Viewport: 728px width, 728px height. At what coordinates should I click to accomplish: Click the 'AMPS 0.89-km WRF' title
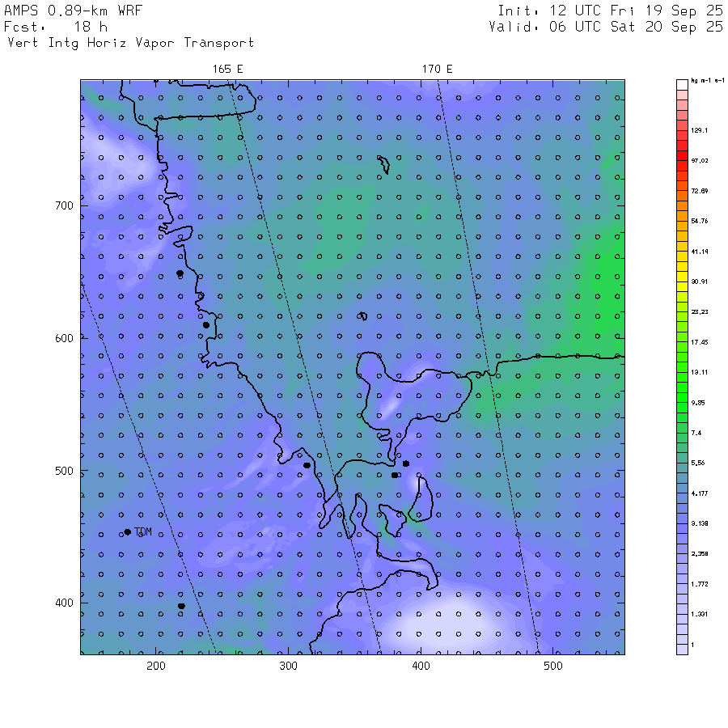(73, 11)
